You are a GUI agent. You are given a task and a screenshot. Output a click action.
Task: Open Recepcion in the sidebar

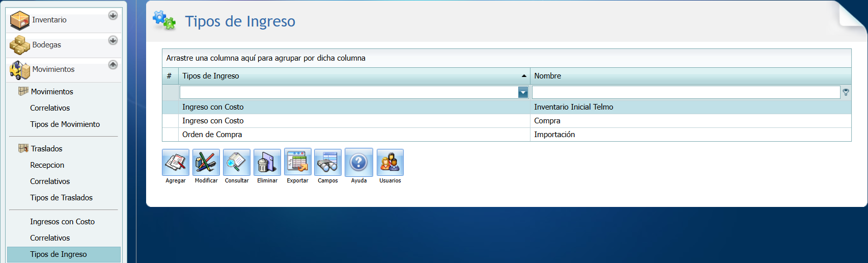(47, 165)
